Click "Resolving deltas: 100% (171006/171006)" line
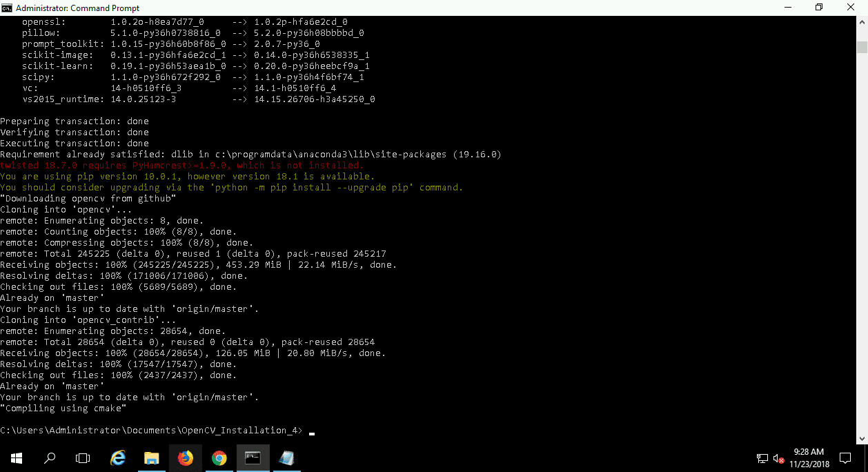The height and width of the screenshot is (472, 868). [x=124, y=276]
